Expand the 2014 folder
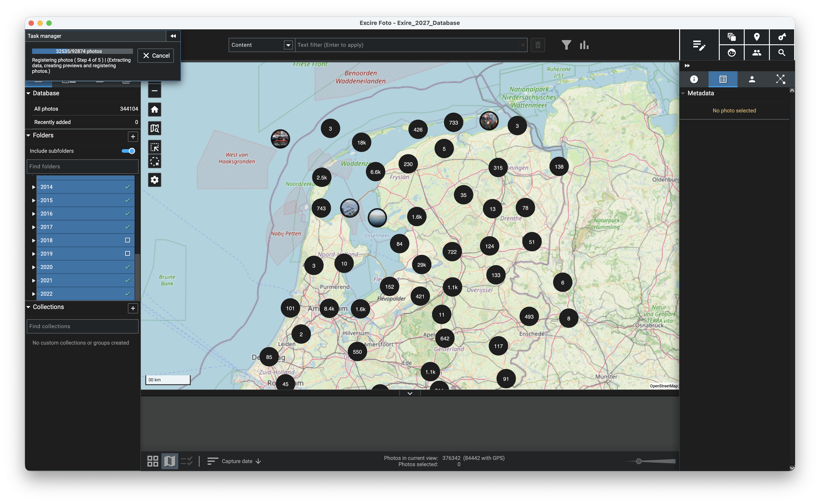The width and height of the screenshot is (820, 504). coord(33,187)
